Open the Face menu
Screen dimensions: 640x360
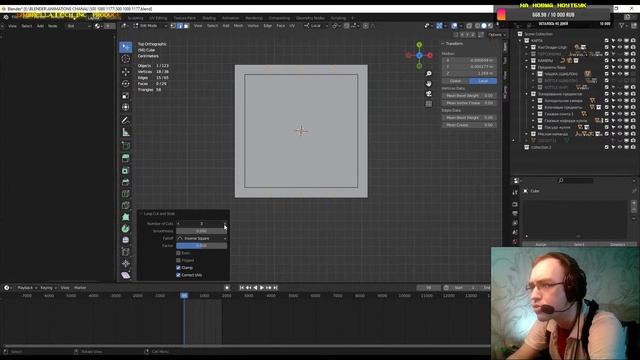point(281,26)
